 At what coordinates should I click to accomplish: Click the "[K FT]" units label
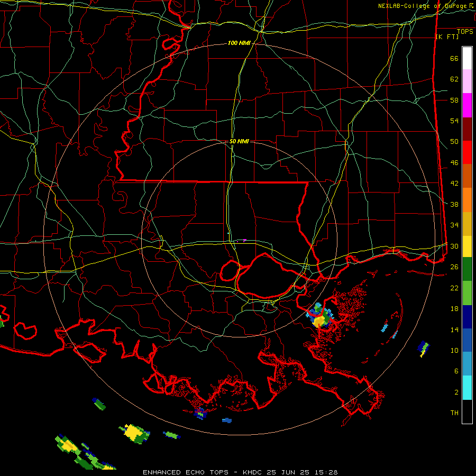[x=447, y=36]
